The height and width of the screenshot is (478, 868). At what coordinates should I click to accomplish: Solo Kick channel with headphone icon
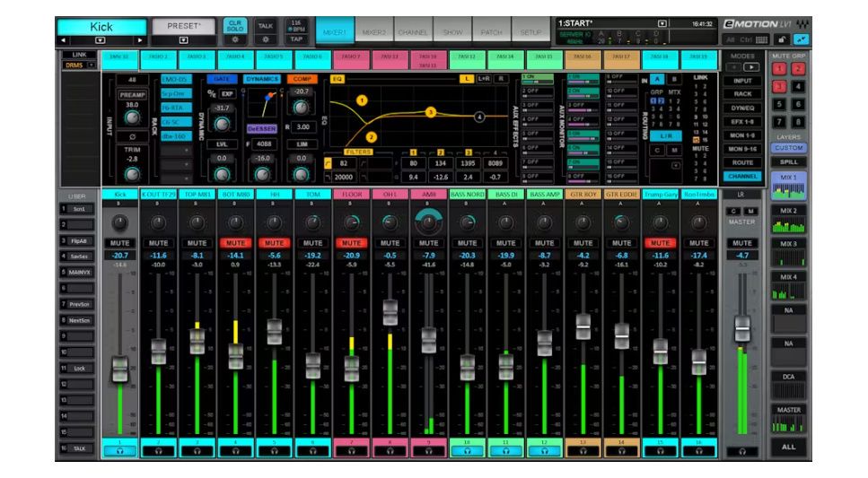point(120,451)
